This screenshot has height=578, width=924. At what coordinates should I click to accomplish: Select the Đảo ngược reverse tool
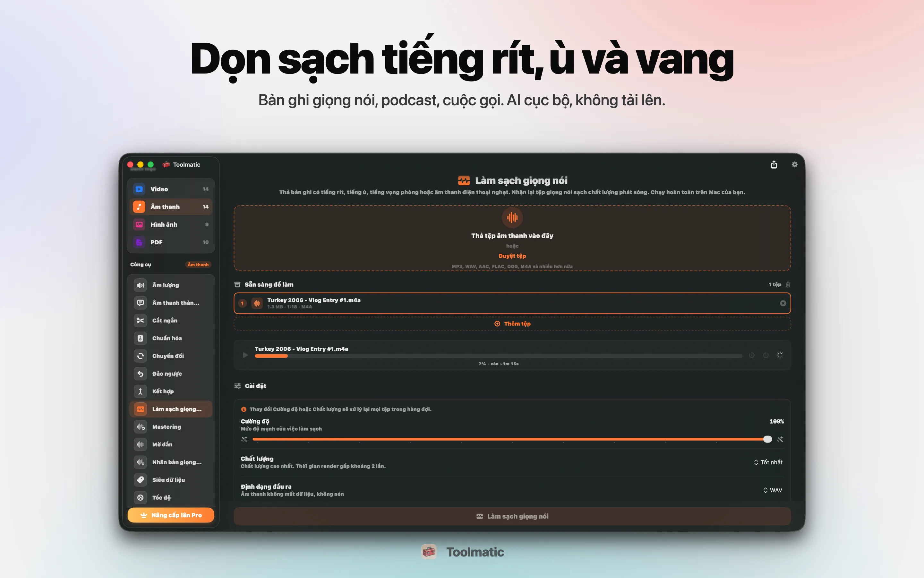point(171,373)
